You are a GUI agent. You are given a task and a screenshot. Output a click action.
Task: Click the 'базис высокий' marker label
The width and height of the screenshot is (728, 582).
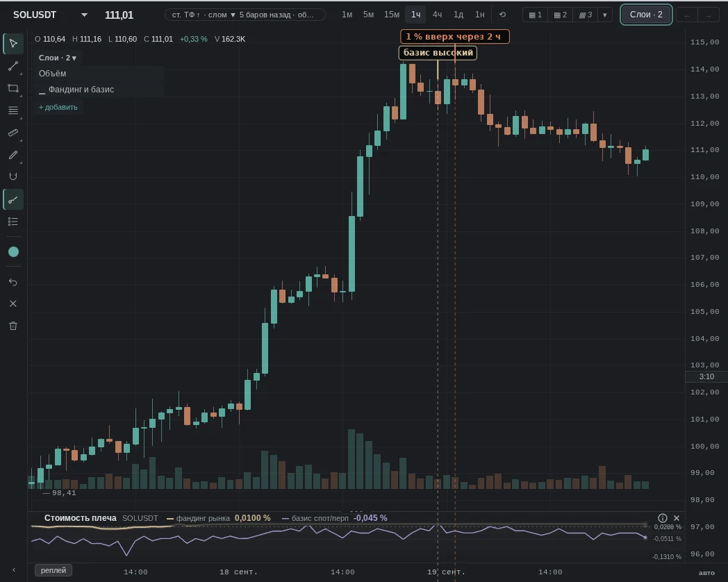[438, 53]
